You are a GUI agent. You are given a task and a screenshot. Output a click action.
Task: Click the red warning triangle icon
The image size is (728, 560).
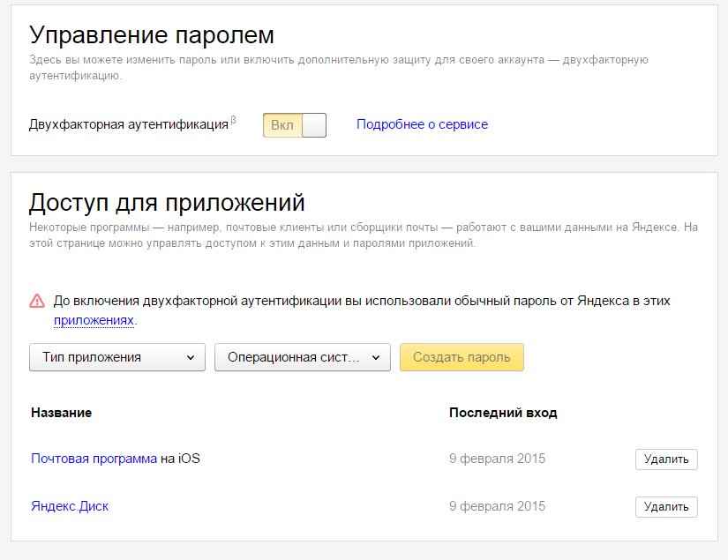point(37,301)
